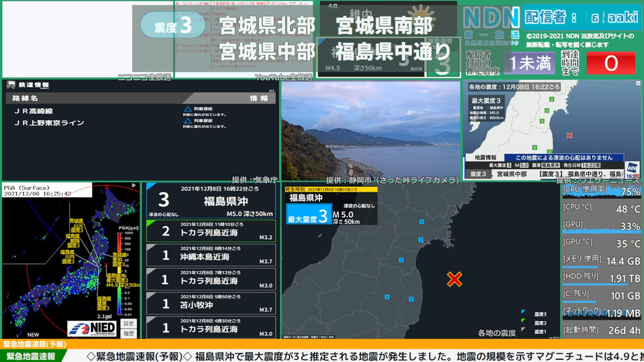
Task: Click the 履歴 button in the NIED panel
Action: (129, 333)
